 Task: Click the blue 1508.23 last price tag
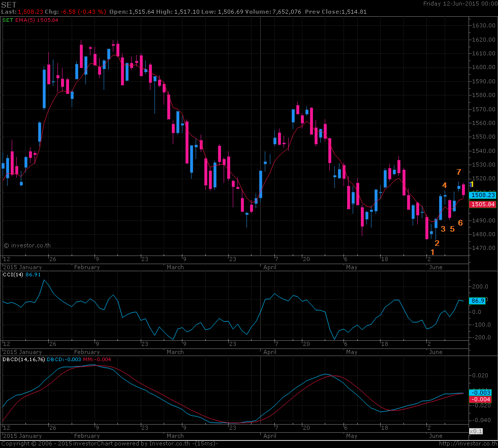click(x=482, y=195)
